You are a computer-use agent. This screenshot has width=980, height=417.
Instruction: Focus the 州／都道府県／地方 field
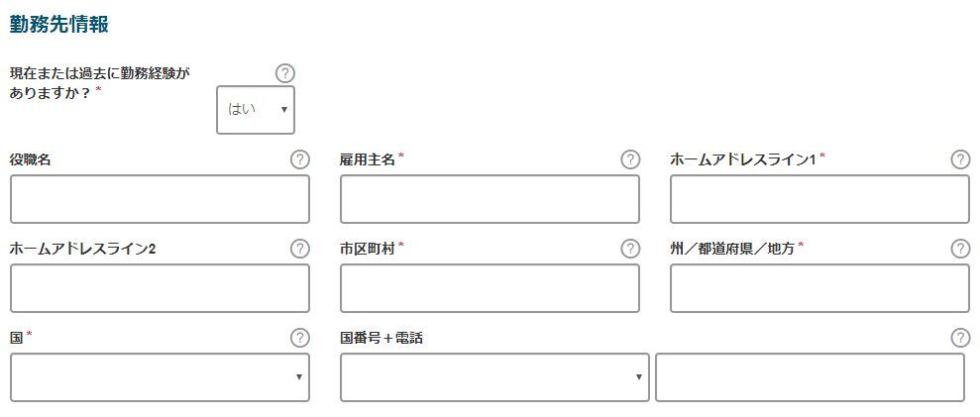819,288
